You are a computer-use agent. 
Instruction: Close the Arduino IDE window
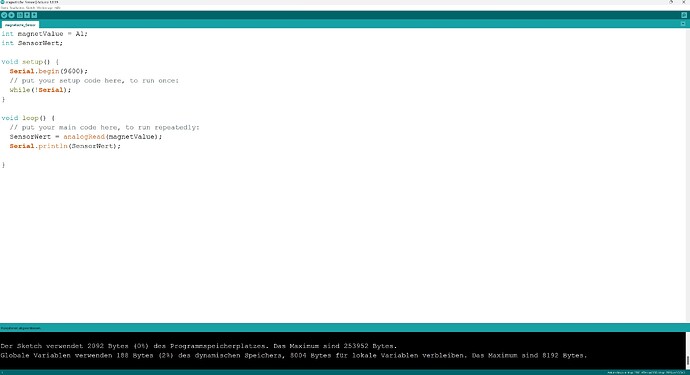pyautogui.click(x=684, y=2)
